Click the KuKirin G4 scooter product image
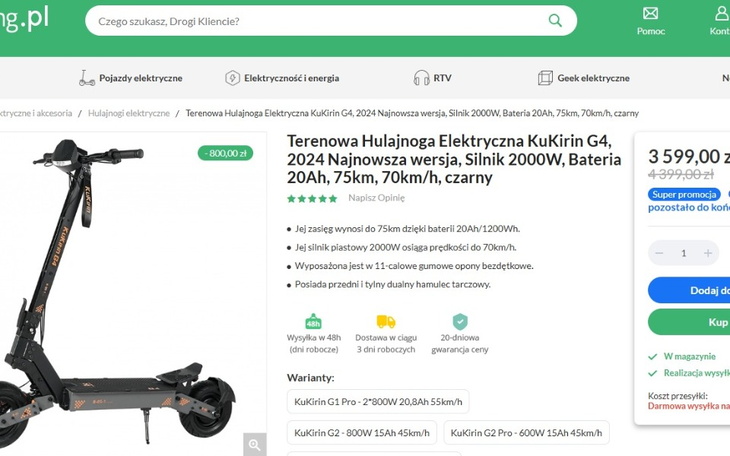The height and width of the screenshot is (456, 730). click(x=119, y=291)
